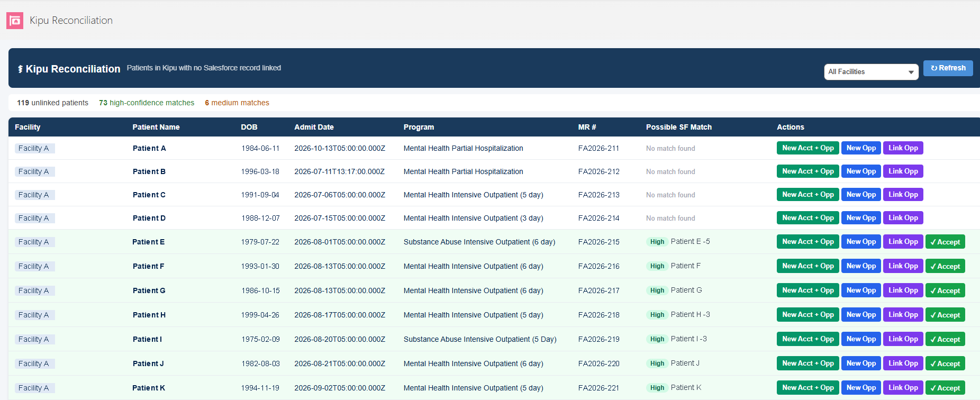The width and height of the screenshot is (980, 400).
Task: Click New Opp for Patient B
Action: click(861, 171)
